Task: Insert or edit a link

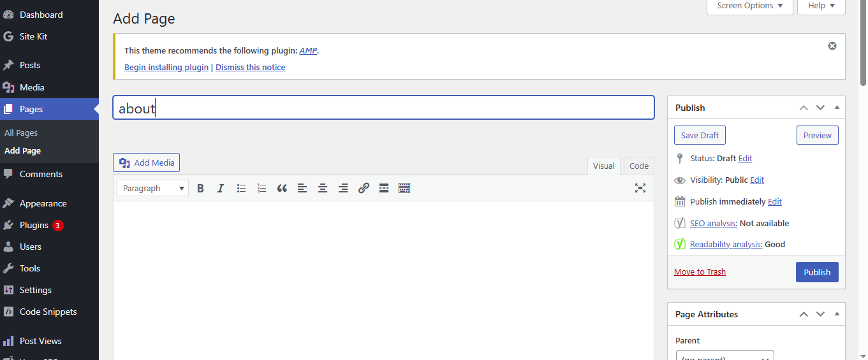Action: click(364, 188)
